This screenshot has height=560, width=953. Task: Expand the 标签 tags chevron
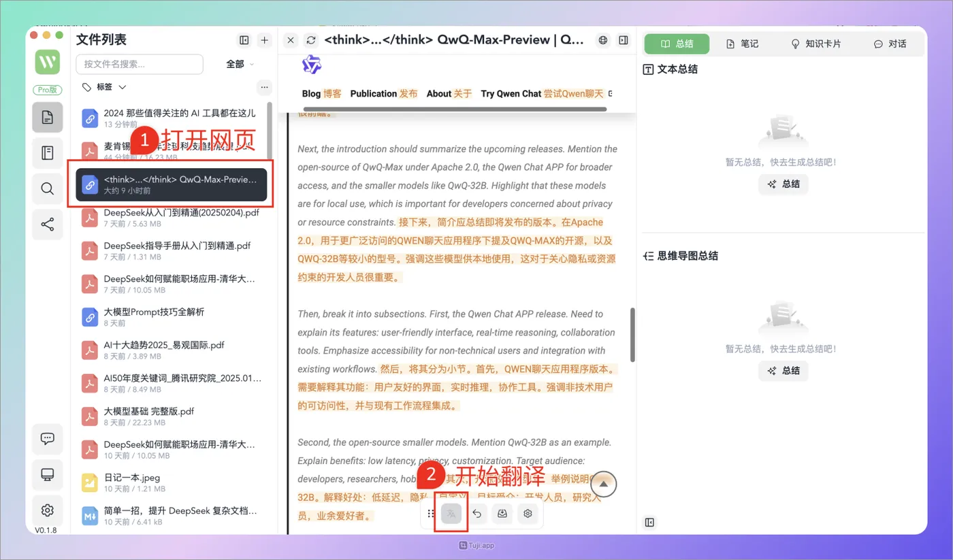123,87
